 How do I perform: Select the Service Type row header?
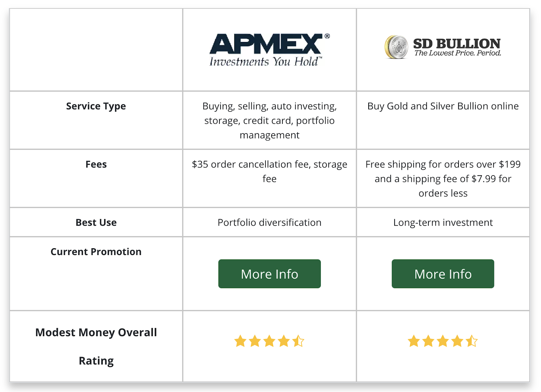tap(96, 106)
